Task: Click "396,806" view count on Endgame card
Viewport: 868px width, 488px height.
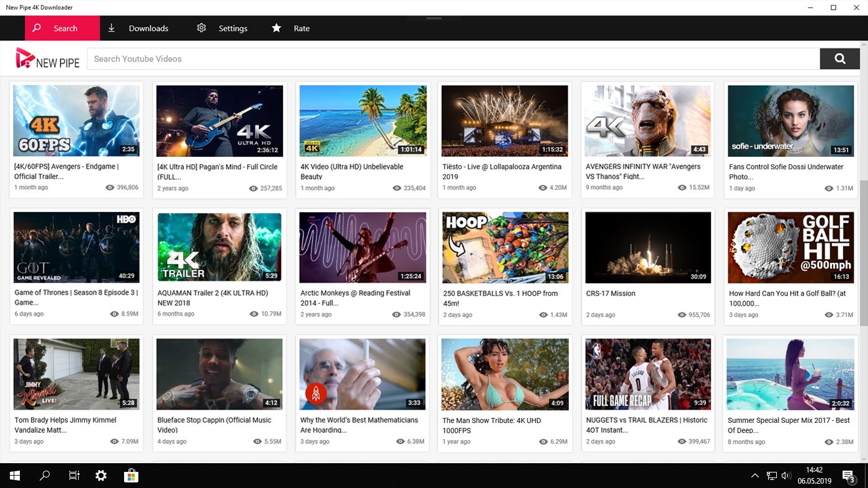Action: click(128, 187)
